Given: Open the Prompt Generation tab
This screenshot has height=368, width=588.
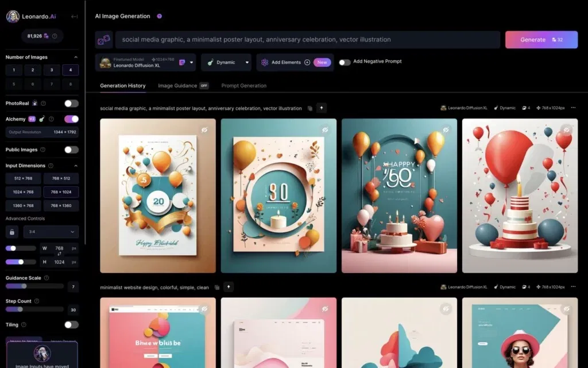Looking at the screenshot, I should click(x=243, y=86).
